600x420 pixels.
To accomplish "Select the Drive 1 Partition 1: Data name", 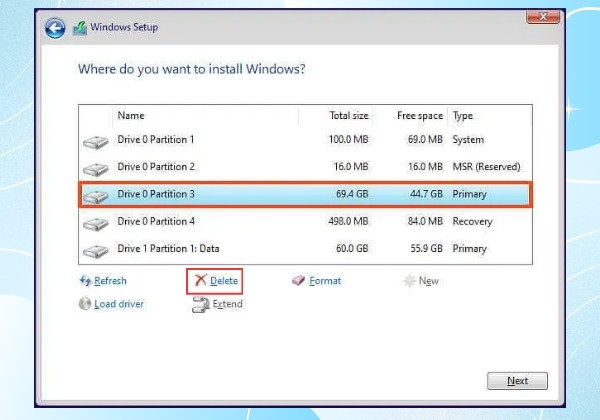I will coord(168,249).
